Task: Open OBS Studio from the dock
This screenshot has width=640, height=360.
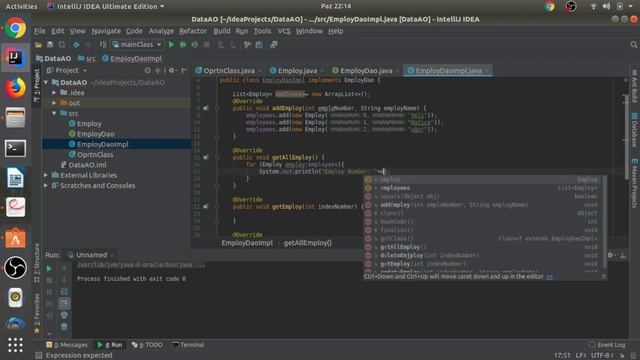Action: [15, 268]
